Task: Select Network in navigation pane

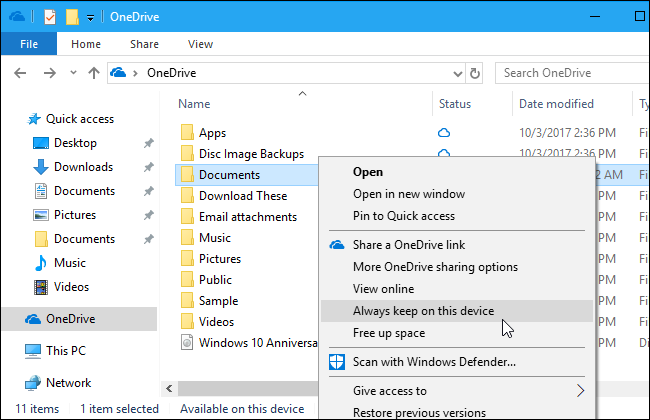Action: (x=68, y=383)
